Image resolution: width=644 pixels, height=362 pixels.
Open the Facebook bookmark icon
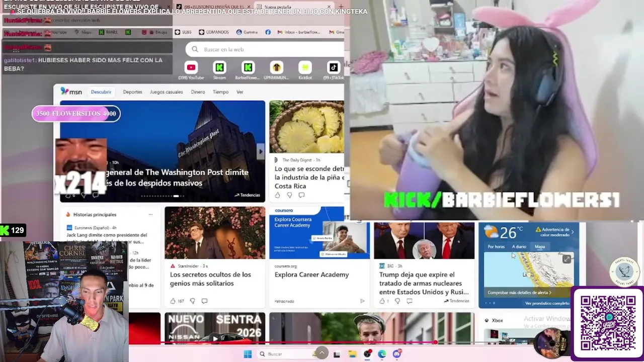coord(268,32)
